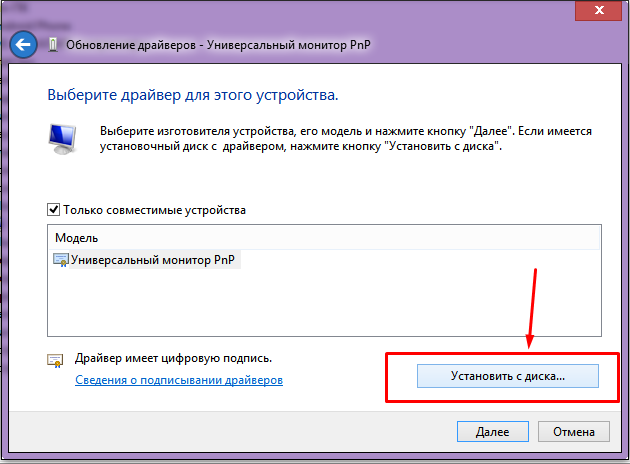This screenshot has width=630, height=464.
Task: Click the driver update title bar icon
Action: coord(53,45)
